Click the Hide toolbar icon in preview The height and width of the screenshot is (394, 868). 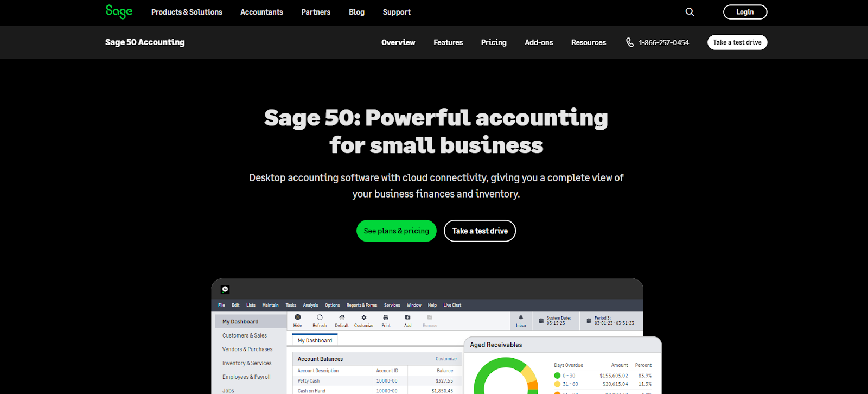coord(298,317)
